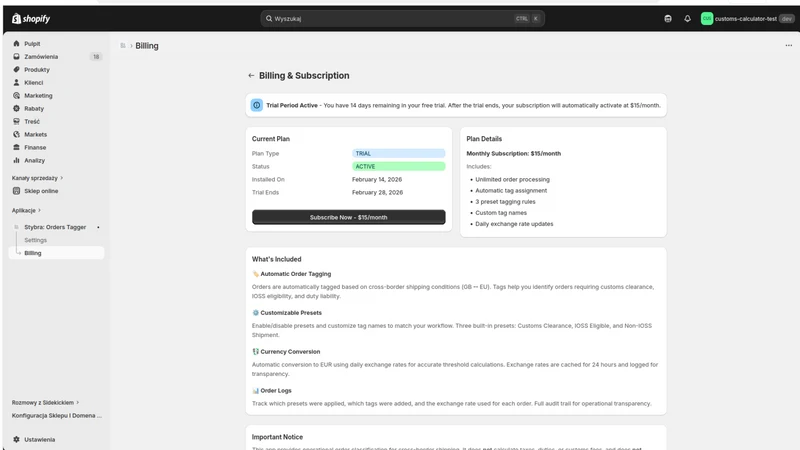Click the February 14, 2026 install date
The height and width of the screenshot is (450, 800).
tap(377, 180)
